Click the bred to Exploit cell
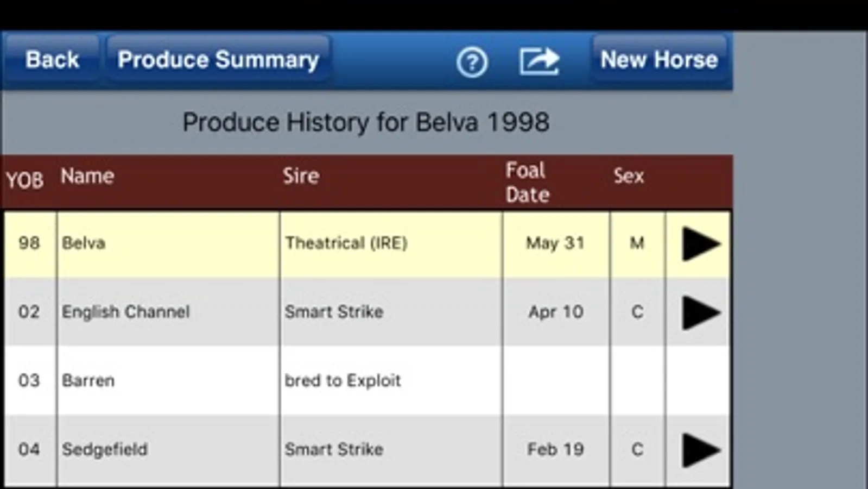Screen dimensions: 868x489 click(x=343, y=380)
